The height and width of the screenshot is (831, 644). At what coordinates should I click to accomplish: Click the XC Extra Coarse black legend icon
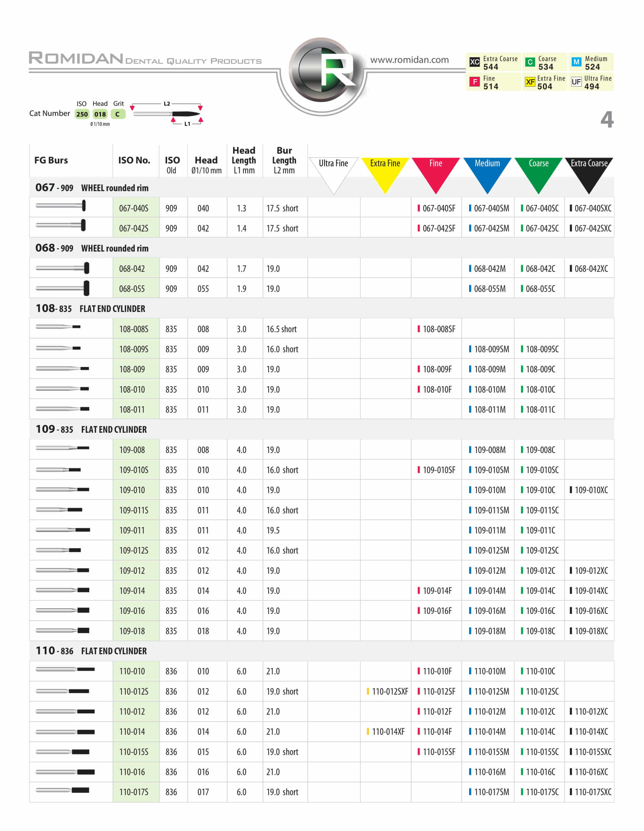coord(474,61)
